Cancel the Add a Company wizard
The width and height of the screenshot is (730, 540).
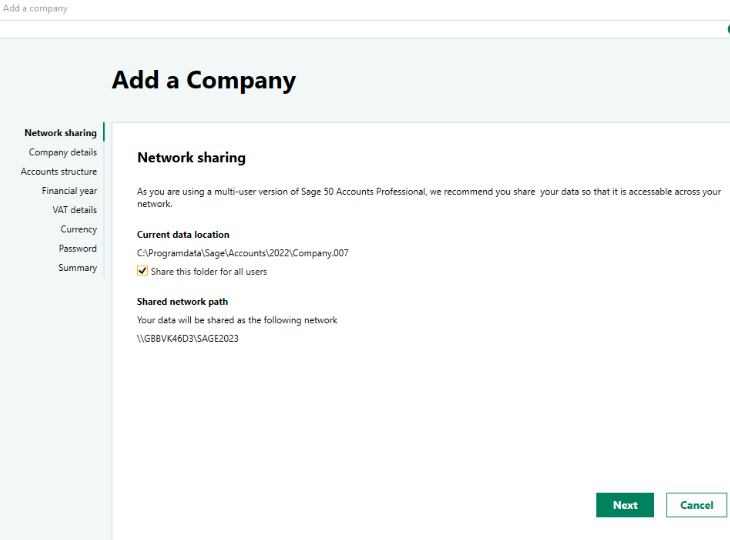point(696,505)
